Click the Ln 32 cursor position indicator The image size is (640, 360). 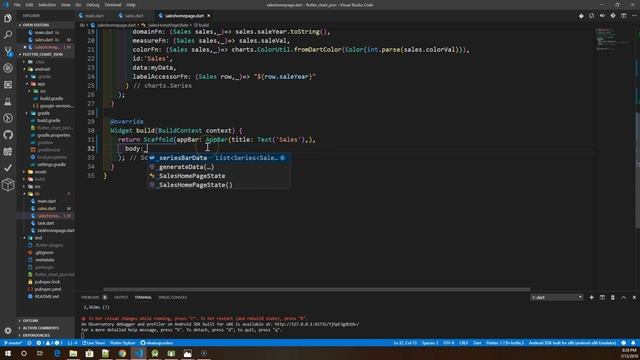[x=405, y=343]
